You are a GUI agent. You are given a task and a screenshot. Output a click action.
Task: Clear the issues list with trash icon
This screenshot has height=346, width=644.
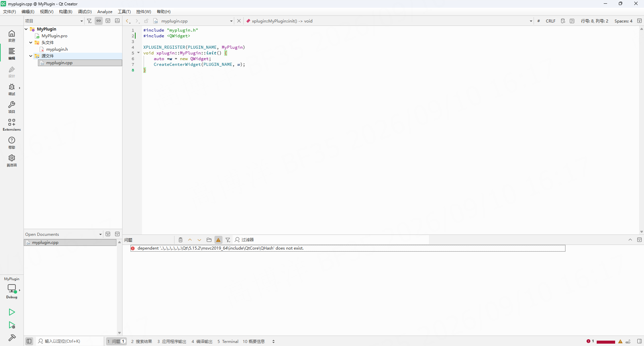pyautogui.click(x=181, y=240)
